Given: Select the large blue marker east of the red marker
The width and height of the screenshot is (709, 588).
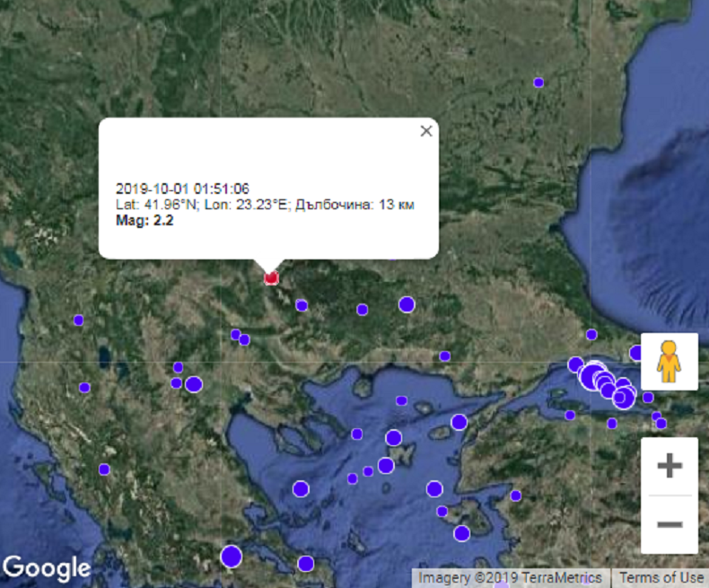Looking at the screenshot, I should click(407, 304).
